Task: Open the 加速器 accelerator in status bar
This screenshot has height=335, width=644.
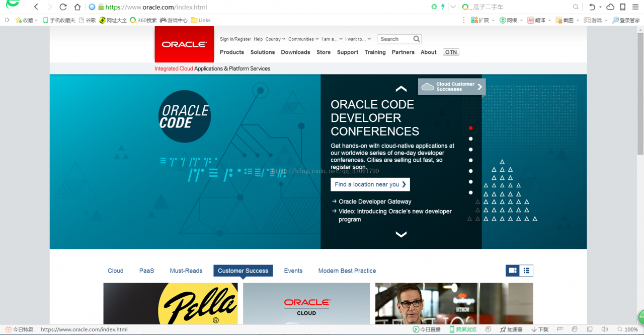Action: (511, 329)
